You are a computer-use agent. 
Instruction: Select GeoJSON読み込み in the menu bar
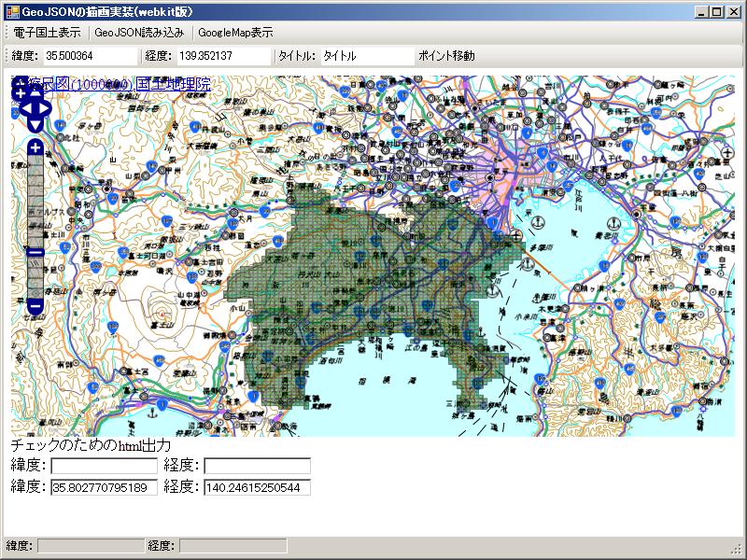coord(139,32)
